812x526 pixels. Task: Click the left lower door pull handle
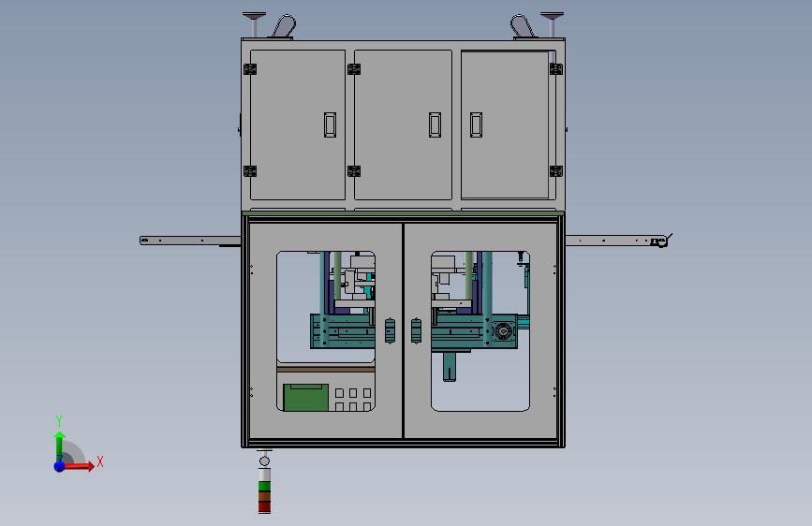tap(390, 330)
